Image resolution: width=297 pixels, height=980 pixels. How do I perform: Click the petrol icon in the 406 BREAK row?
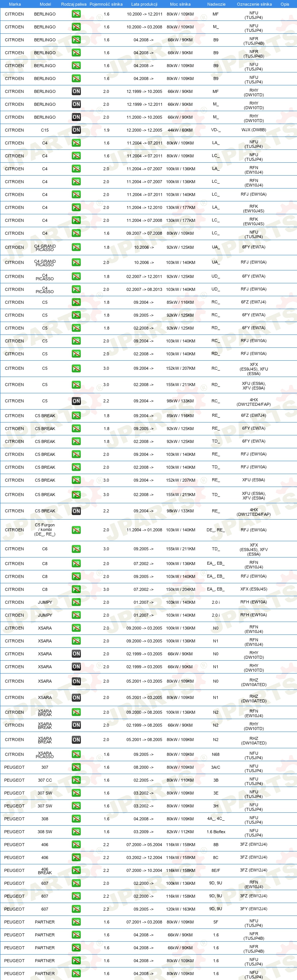tap(76, 870)
